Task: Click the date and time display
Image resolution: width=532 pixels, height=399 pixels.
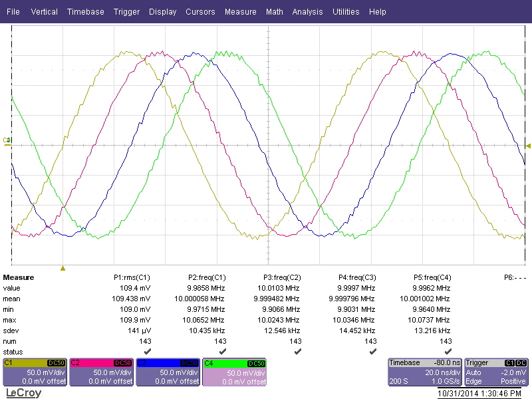Action: pos(479,394)
